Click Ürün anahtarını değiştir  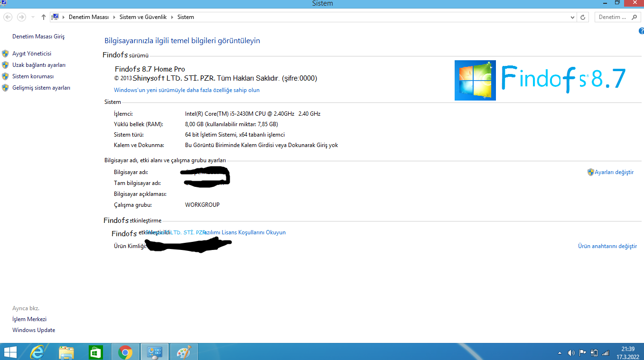(607, 246)
